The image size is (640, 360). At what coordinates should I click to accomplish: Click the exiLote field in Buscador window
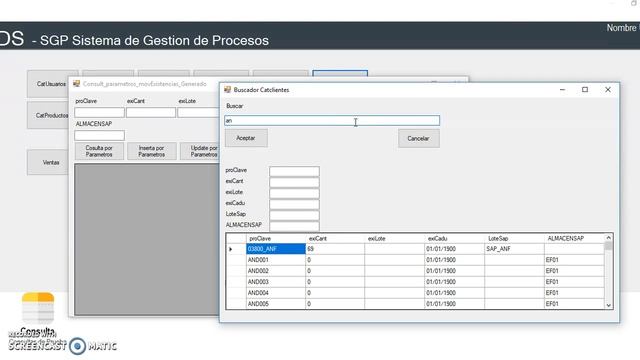pyautogui.click(x=294, y=193)
